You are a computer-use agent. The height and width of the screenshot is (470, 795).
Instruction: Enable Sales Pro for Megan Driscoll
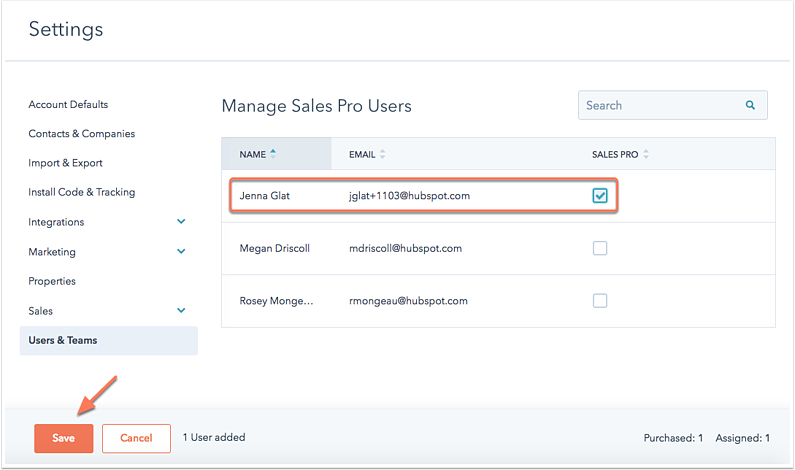(x=600, y=248)
